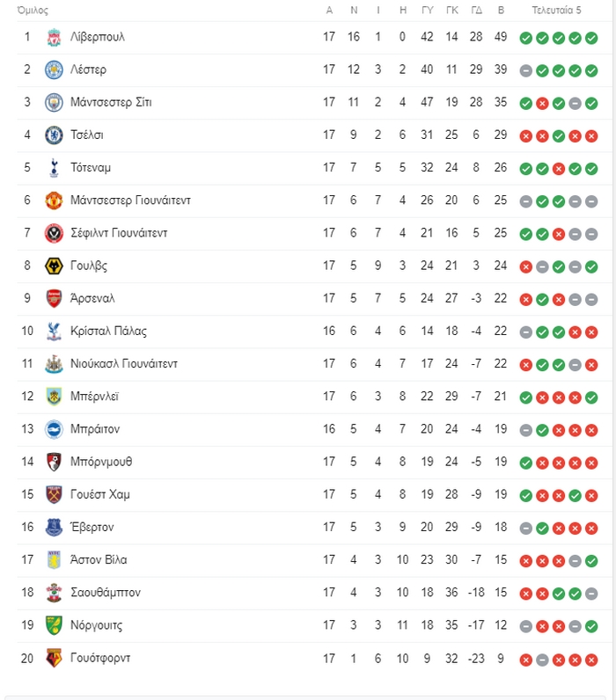Open the Σέφιλντ Γιουνάιτεντ team link
The image size is (616, 700).
pyautogui.click(x=119, y=233)
